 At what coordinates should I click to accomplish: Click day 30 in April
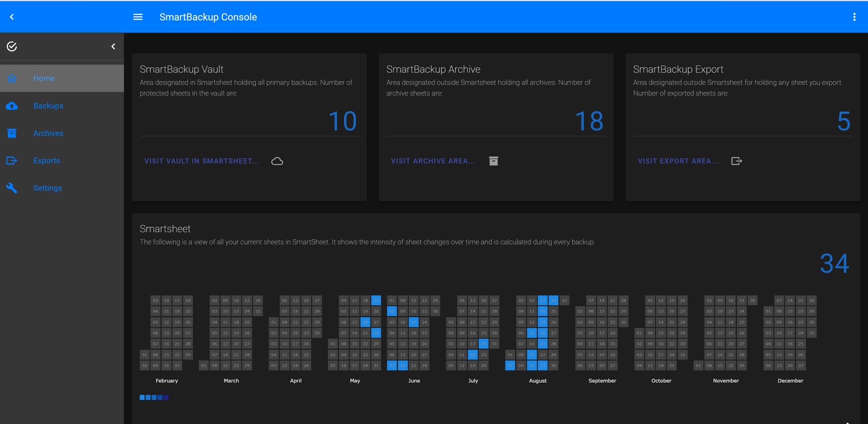(317, 333)
